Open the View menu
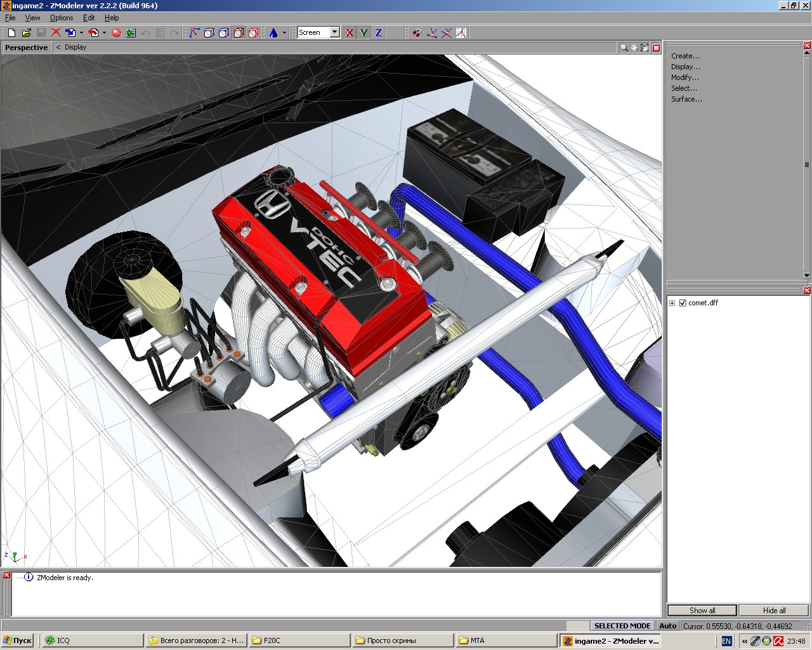The height and width of the screenshot is (650, 812). point(32,18)
